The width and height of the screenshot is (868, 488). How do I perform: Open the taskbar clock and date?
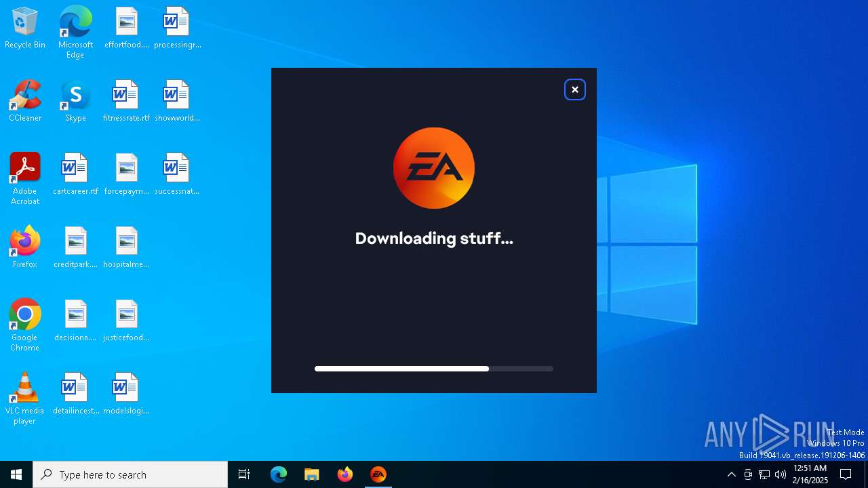click(810, 474)
